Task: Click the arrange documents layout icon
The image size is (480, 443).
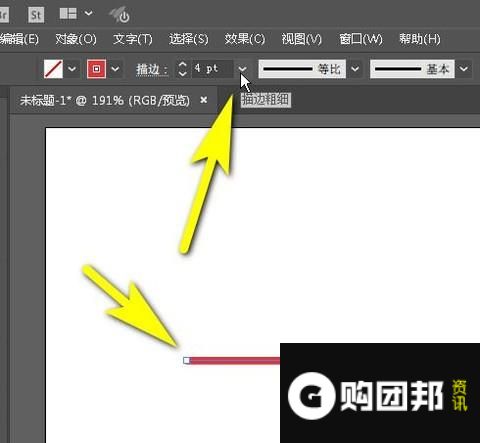Action: coord(68,13)
